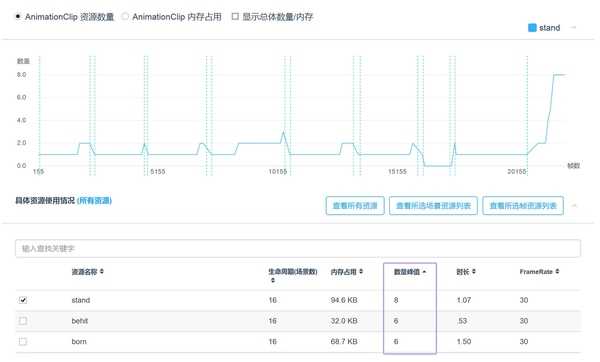
Task: Click the 68.7 KB memory cell
Action: (344, 341)
